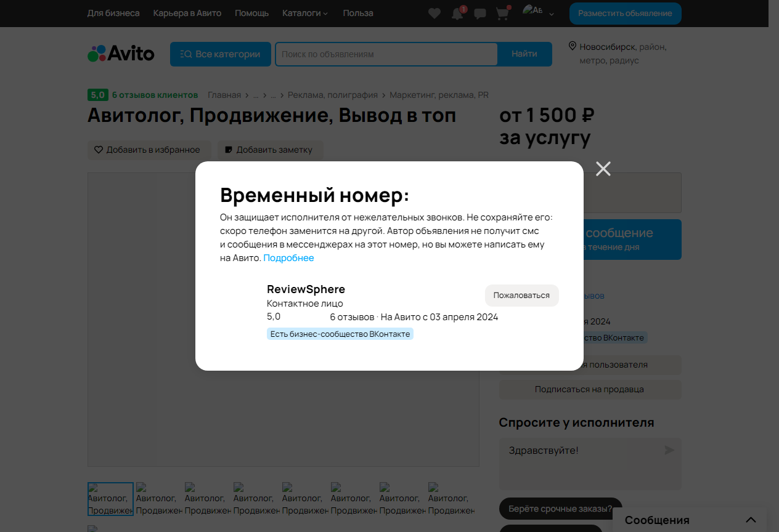Open Маркетинг, реклама, PR breadcrumb
Screen dimensions: 779x532
[439, 95]
